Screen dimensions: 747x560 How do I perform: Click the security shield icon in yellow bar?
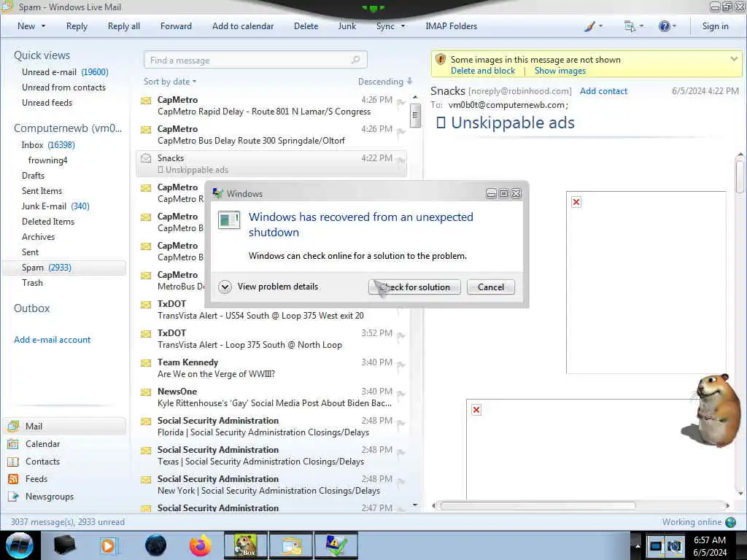pyautogui.click(x=440, y=60)
